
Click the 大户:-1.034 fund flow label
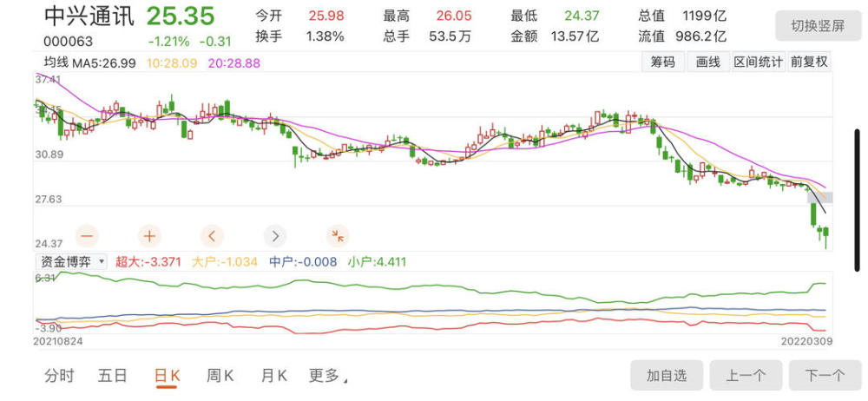point(225,261)
